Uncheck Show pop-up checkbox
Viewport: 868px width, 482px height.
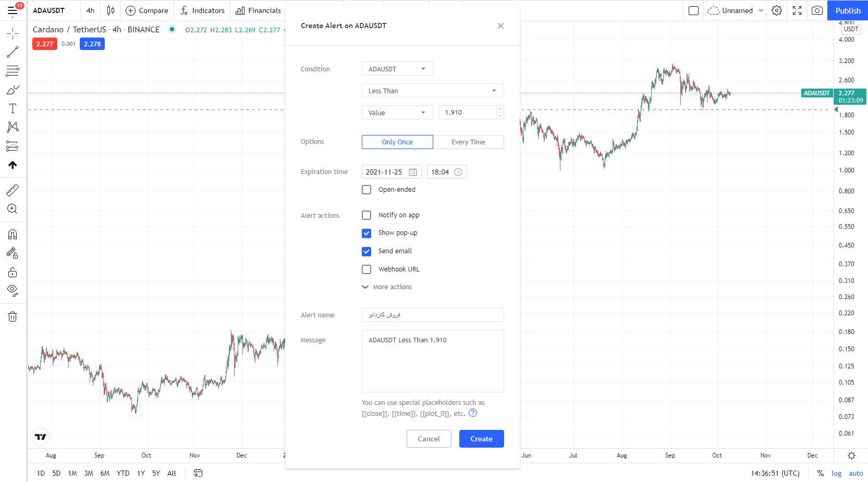pos(366,233)
